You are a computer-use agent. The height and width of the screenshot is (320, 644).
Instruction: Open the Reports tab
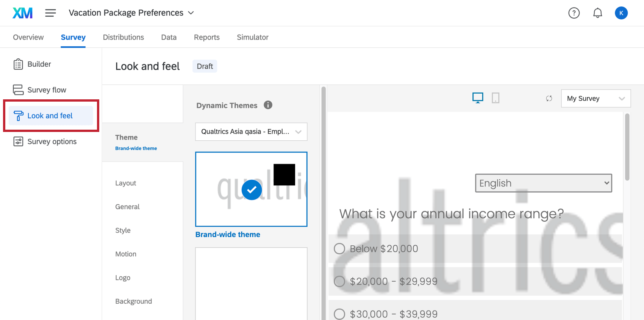click(207, 37)
